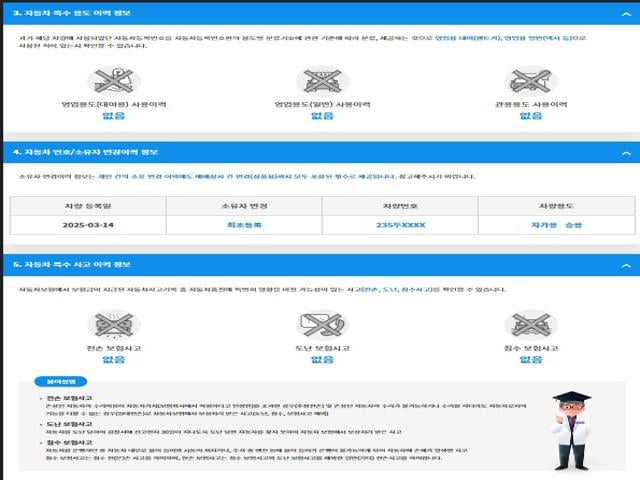
Task: Select the 2025-03-14 registration date cell
Action: coord(88,225)
